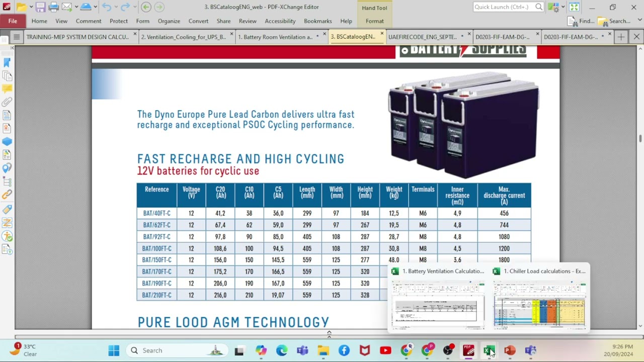
Task: Open the document tabs list button
Action: (x=16, y=37)
